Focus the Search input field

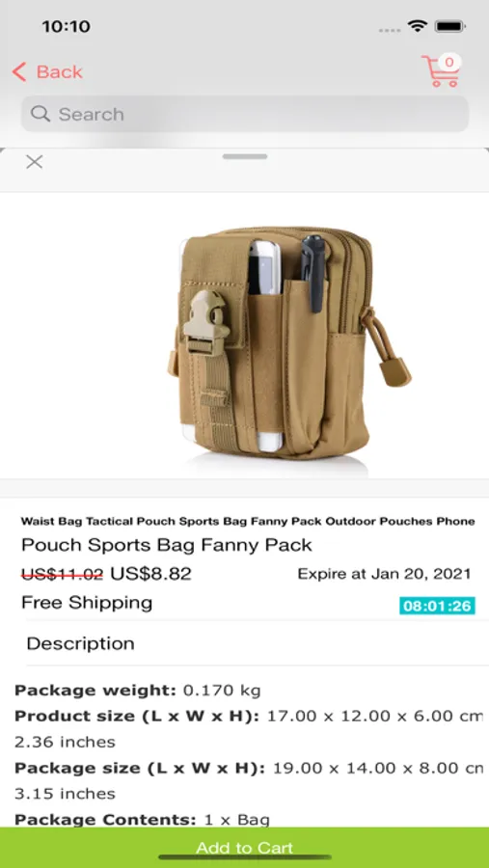(x=245, y=114)
